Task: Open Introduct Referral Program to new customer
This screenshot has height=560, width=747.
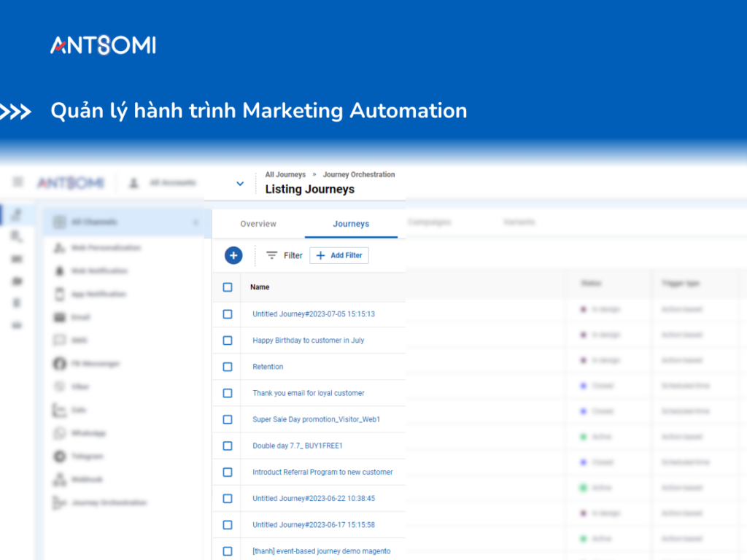Action: (x=322, y=472)
